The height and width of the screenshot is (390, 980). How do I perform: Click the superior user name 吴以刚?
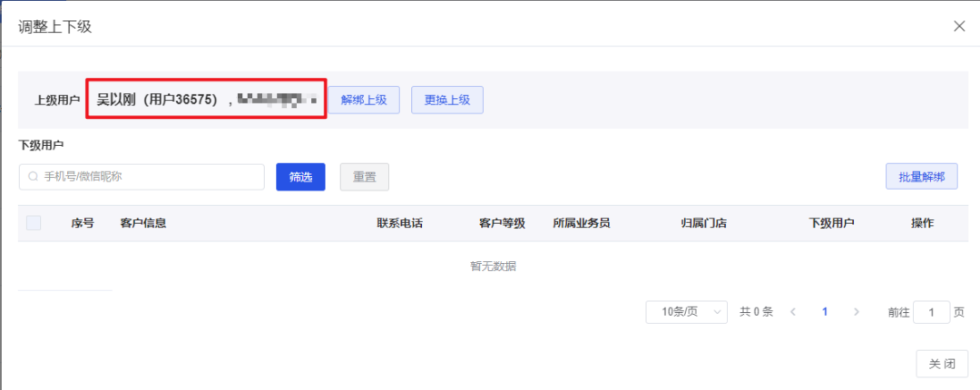click(x=116, y=100)
